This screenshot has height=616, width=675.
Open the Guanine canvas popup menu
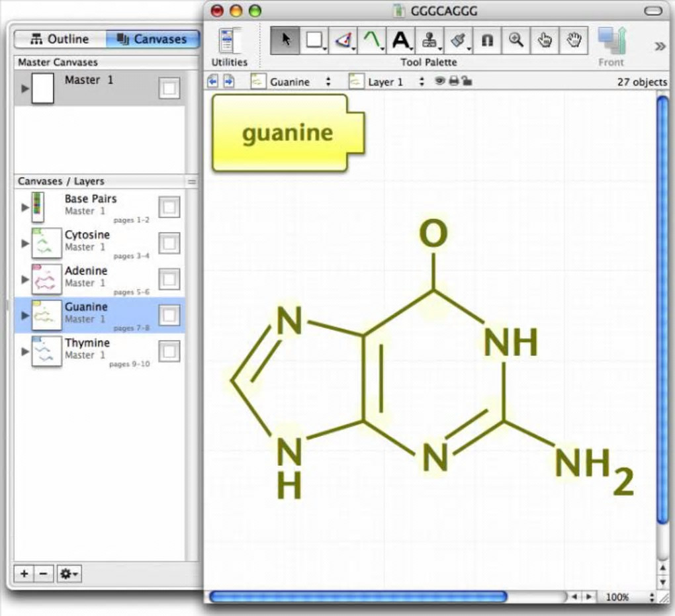[x=291, y=81]
